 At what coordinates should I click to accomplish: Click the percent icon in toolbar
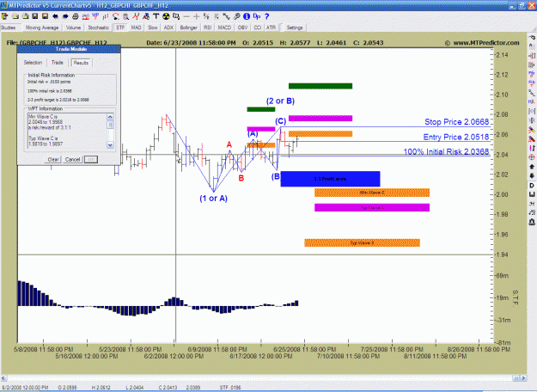[x=206, y=16]
